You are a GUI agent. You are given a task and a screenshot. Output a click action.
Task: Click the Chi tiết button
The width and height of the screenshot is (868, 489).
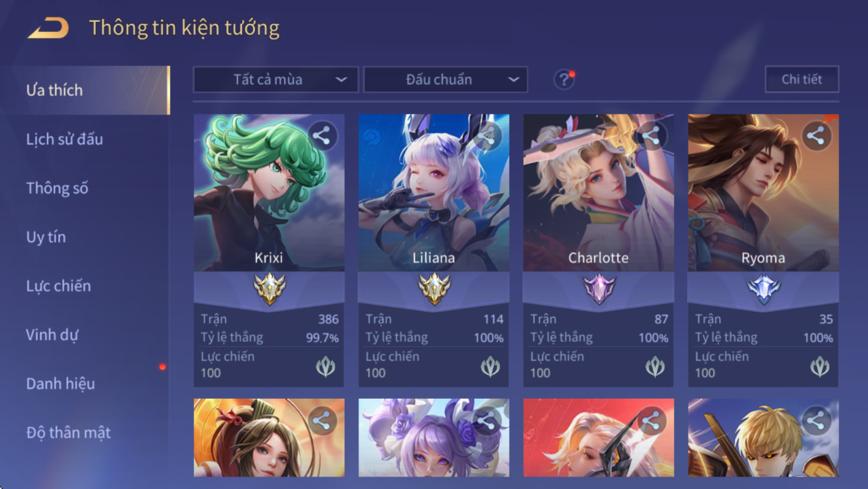coord(802,79)
